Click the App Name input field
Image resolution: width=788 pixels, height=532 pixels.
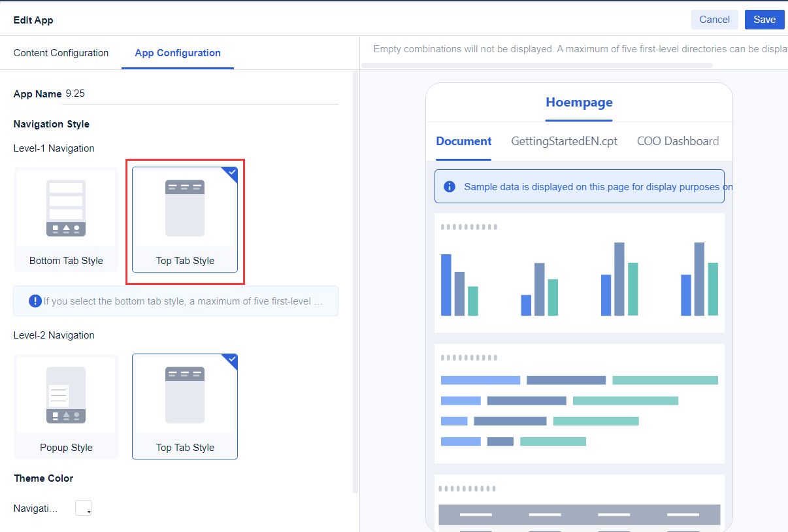click(196, 93)
